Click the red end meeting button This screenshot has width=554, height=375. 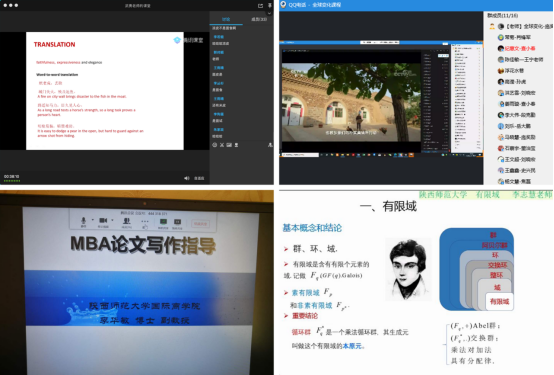(200, 224)
